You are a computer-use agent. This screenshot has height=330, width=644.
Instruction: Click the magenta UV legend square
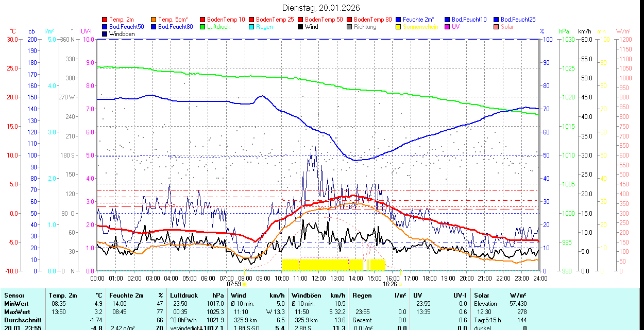coord(448,27)
